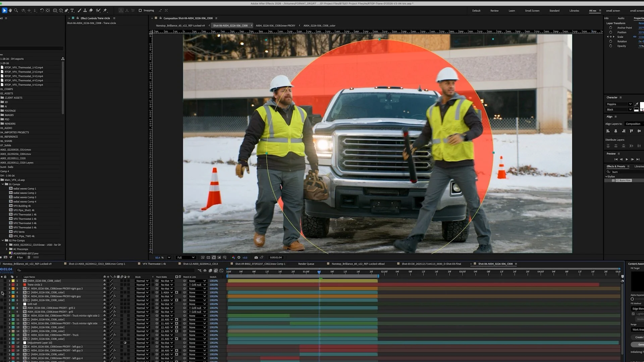The height and width of the screenshot is (362, 644).
Task: Select the Type text tool
Action: pos(72,10)
